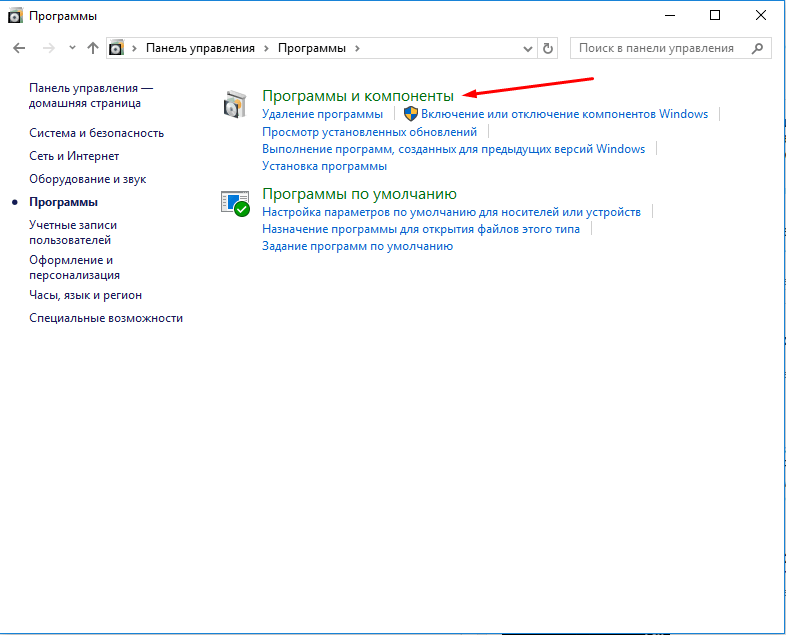The image size is (786, 635).
Task: Open Оборудование и звук in sidebar
Action: (88, 179)
